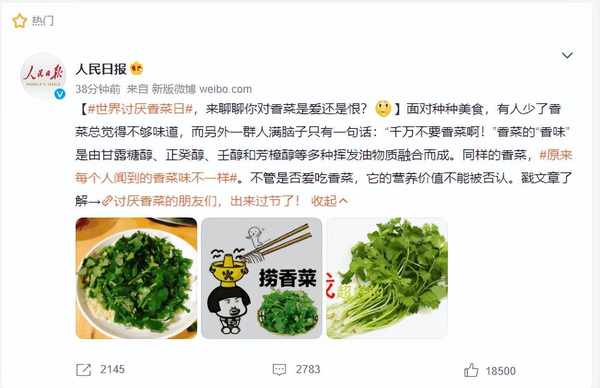
Task: View the chopped cilantro plate photo
Action: pyautogui.click(x=136, y=278)
